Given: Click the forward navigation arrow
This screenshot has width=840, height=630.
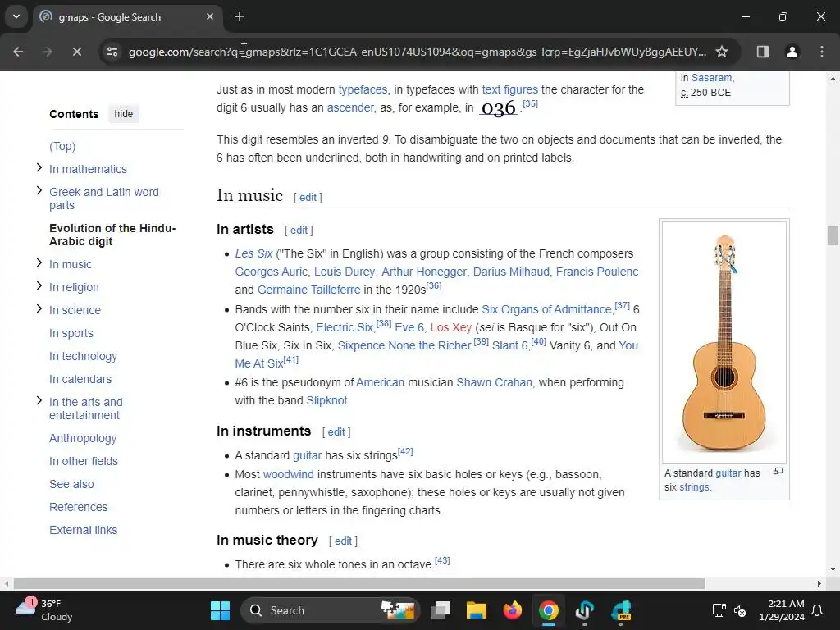Looking at the screenshot, I should coord(48,52).
